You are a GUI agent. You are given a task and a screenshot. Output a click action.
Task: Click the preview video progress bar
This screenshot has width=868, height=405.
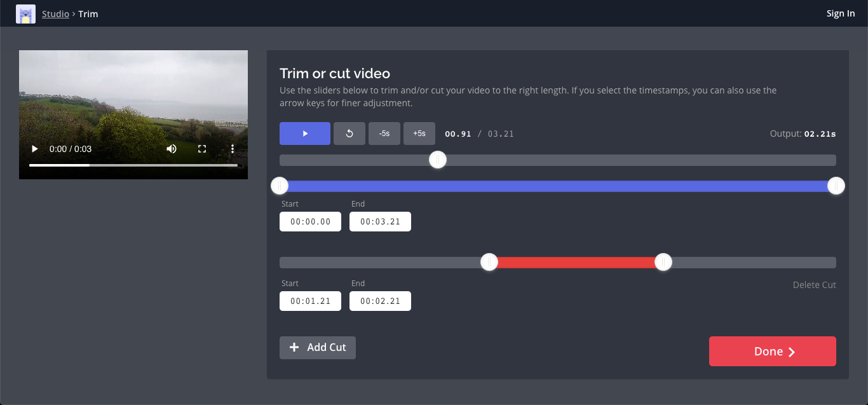pos(133,165)
